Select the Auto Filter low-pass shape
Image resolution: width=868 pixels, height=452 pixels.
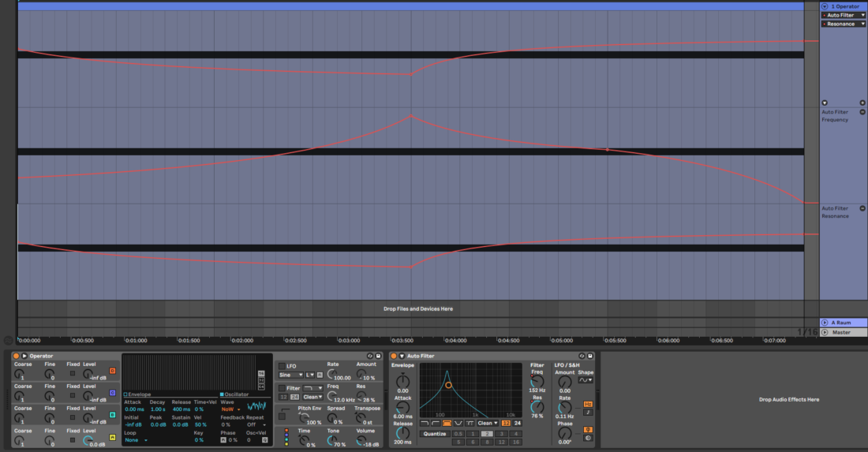(x=425, y=424)
